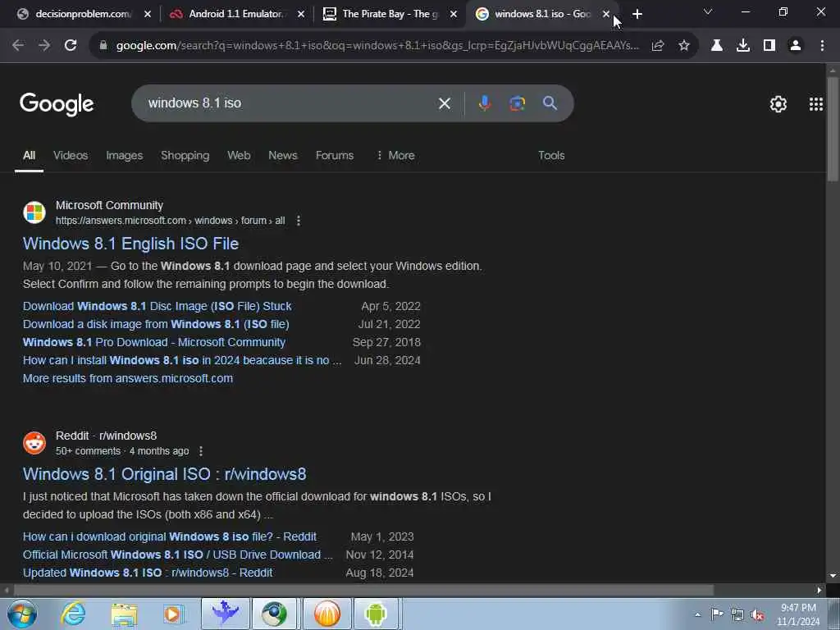This screenshot has width=840, height=630.
Task: Submit search with magnifying glass icon
Action: pos(550,103)
